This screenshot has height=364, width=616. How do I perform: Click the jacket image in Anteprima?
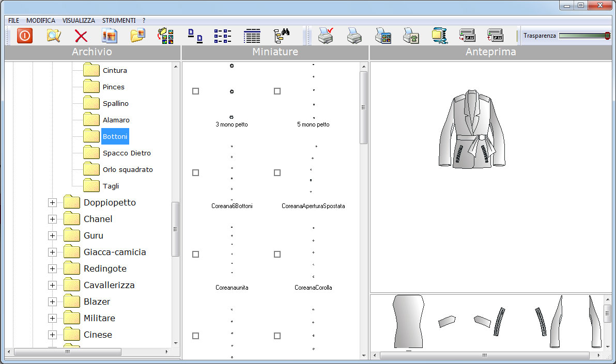tap(472, 129)
